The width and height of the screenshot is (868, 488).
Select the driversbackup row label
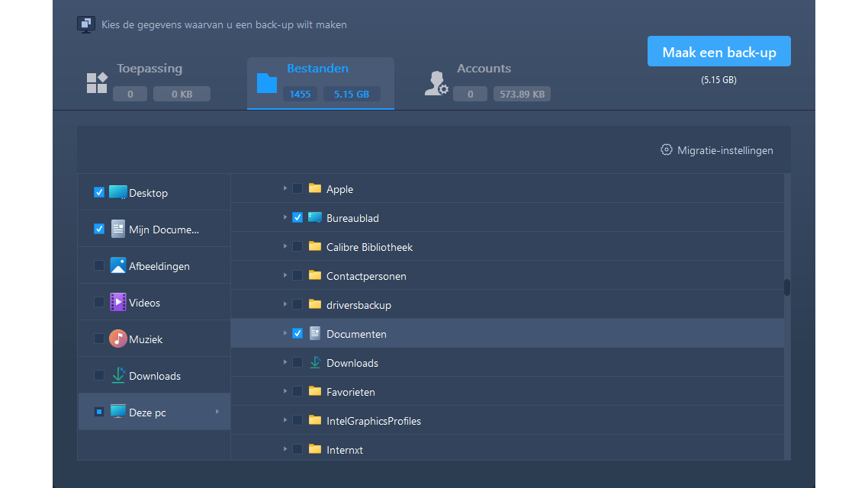pos(358,305)
